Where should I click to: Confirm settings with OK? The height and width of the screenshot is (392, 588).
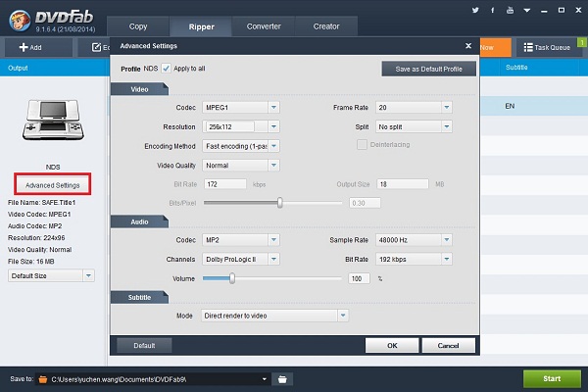click(392, 346)
